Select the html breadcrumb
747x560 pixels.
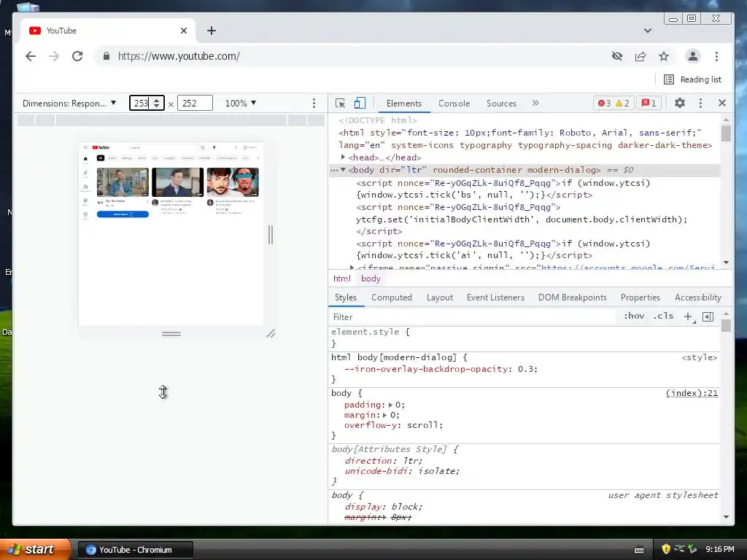[x=342, y=279]
